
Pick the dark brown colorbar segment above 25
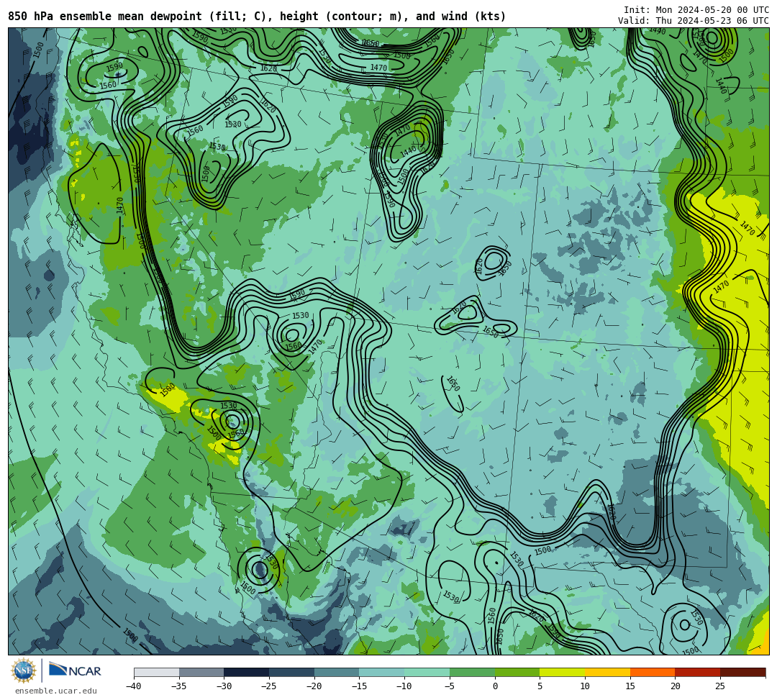[742, 672]
